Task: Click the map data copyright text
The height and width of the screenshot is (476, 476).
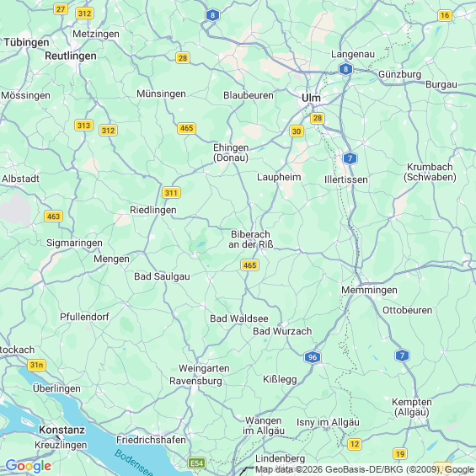Action: point(365,469)
